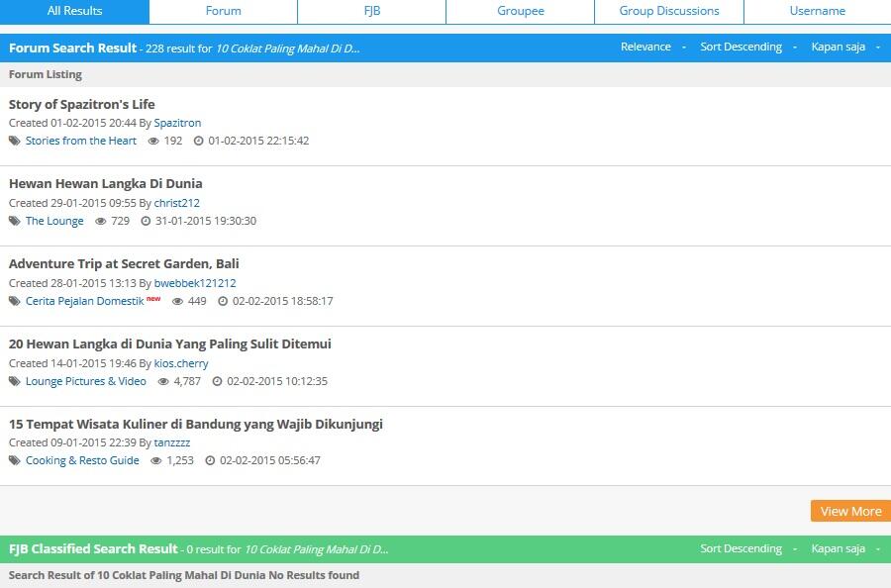The width and height of the screenshot is (891, 588).
Task: Switch to the All Results tab
Action: 74,11
